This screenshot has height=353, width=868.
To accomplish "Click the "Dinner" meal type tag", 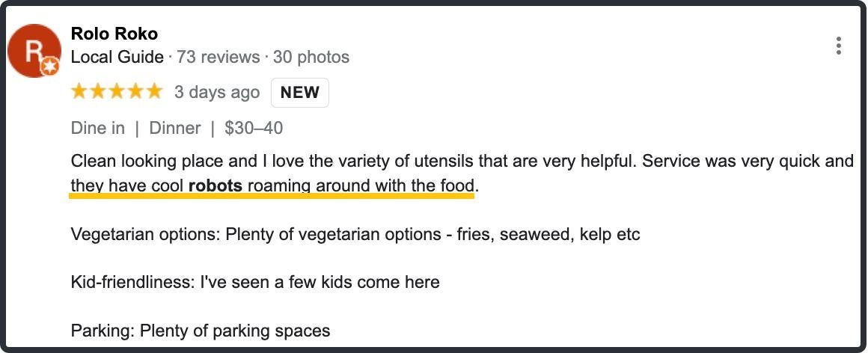I will coord(175,128).
